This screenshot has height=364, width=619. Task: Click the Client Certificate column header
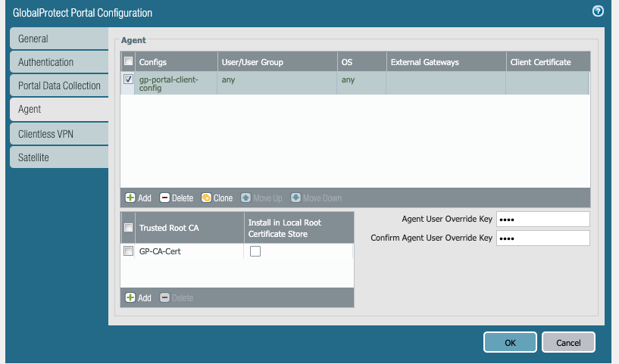pos(548,62)
